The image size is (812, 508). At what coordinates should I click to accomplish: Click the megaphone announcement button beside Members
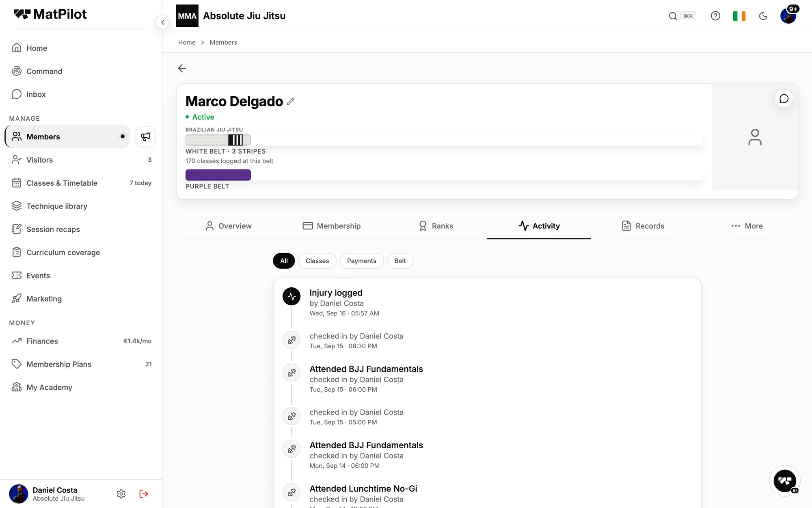145,137
